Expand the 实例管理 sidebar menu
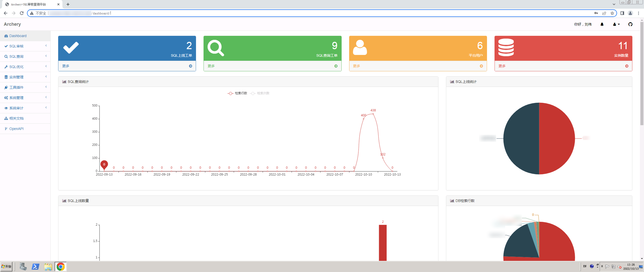This screenshot has height=272, width=644. (x=17, y=77)
